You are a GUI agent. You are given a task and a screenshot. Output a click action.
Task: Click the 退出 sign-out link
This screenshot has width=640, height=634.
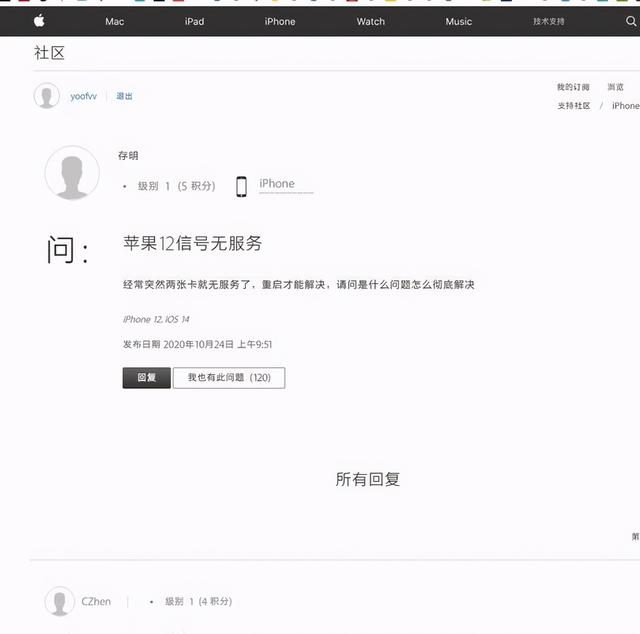tap(124, 96)
